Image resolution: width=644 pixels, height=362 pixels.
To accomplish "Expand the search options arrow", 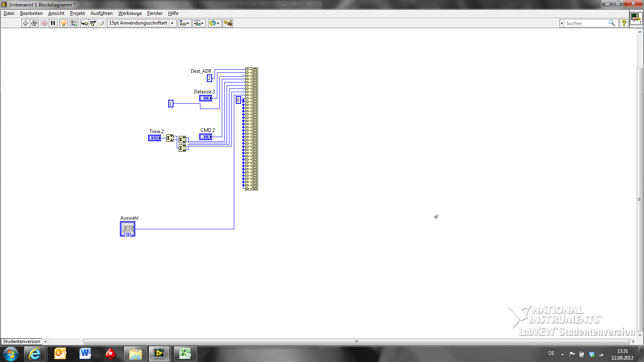I will pyautogui.click(x=562, y=23).
